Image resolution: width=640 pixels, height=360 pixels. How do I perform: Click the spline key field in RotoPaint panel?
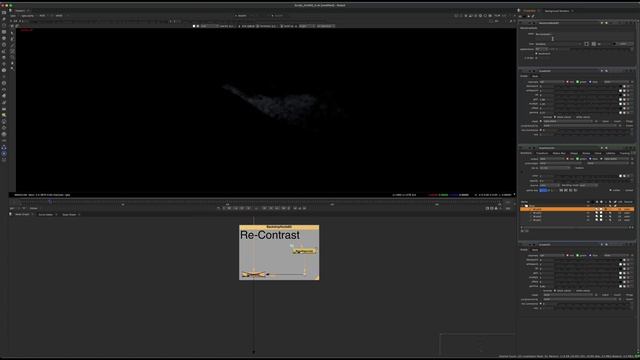543,190
